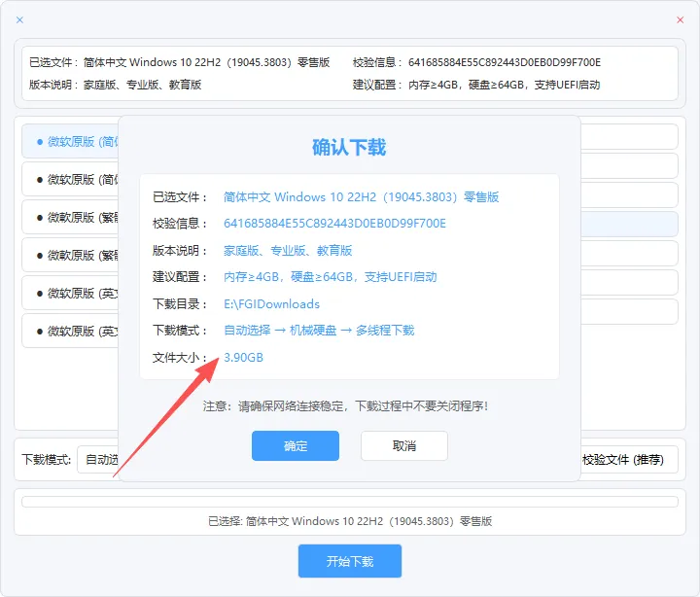Select the second 微软原版 (繁 list entry
Screen dimensions: 700x597
click(x=71, y=255)
